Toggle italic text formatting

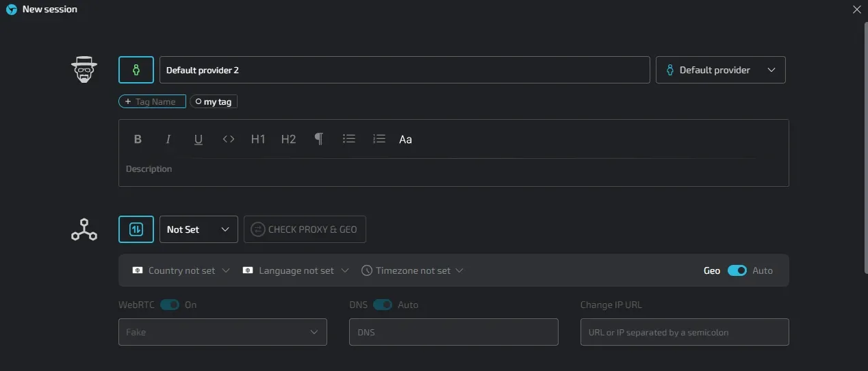coord(168,139)
